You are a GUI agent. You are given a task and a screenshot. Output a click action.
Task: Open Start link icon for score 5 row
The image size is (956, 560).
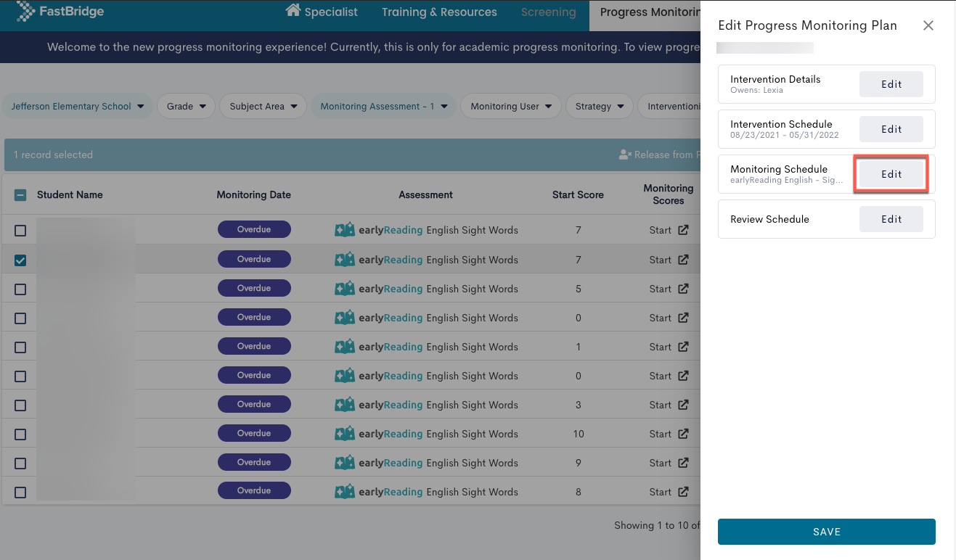tap(683, 289)
